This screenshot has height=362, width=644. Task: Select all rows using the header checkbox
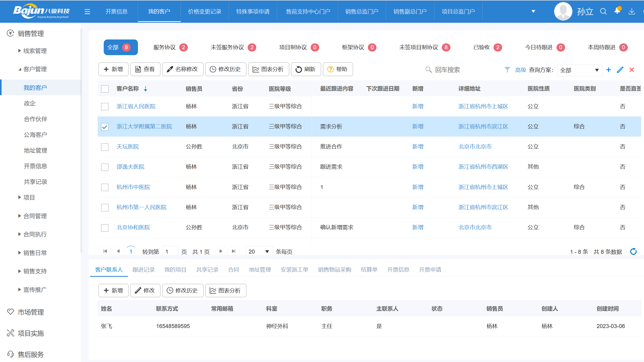(105, 89)
